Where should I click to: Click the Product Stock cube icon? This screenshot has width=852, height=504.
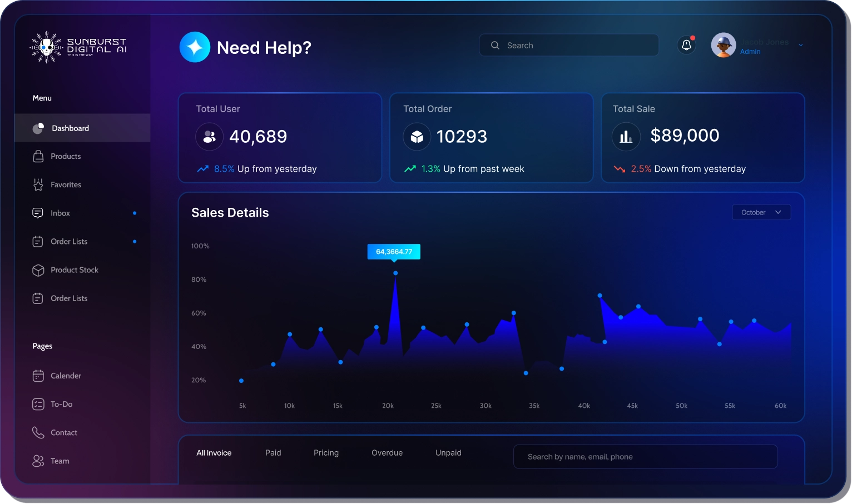coord(38,270)
